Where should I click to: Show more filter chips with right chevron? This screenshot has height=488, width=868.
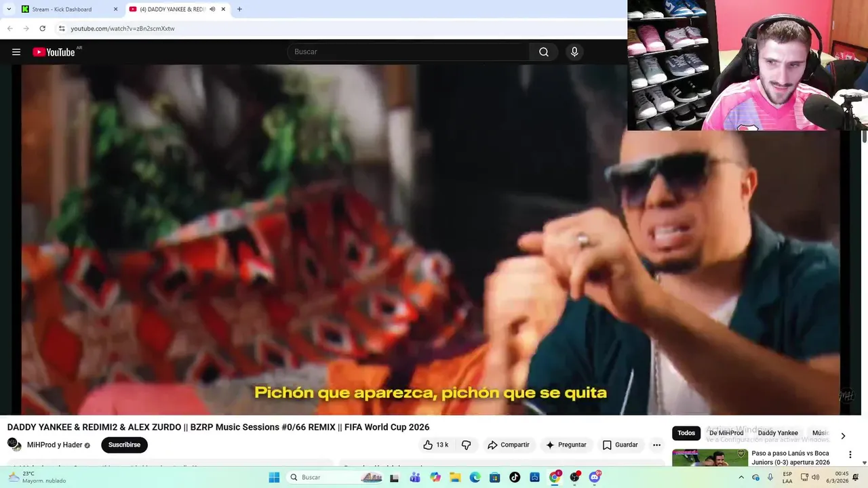(843, 436)
